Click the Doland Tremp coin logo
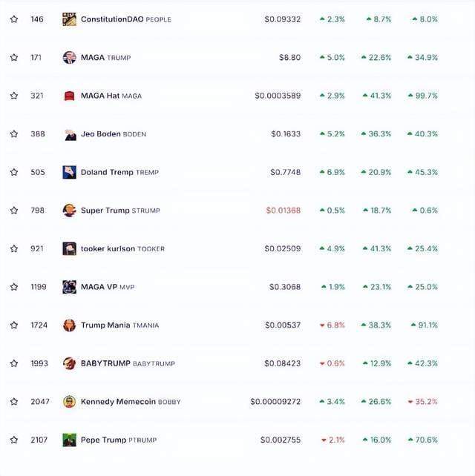Image resolution: width=475 pixels, height=476 pixels. pos(69,173)
